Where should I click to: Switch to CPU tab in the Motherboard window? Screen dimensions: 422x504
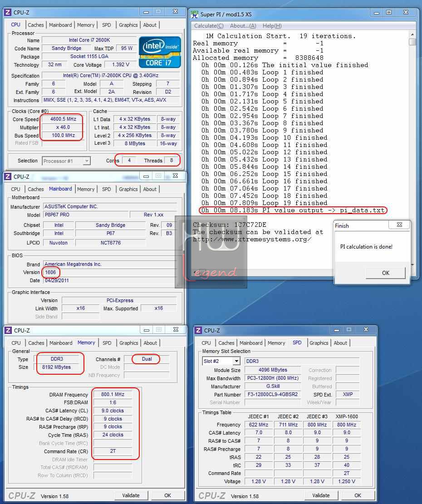click(x=15, y=189)
